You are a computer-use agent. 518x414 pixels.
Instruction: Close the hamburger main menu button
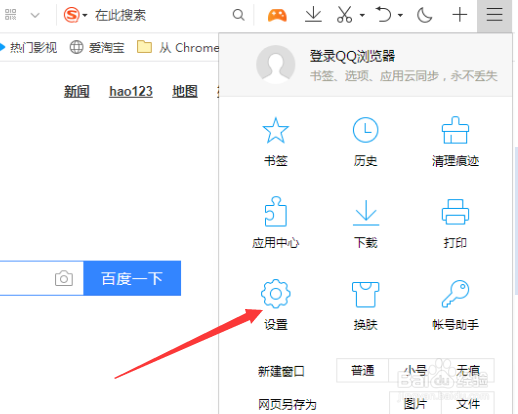pyautogui.click(x=494, y=15)
